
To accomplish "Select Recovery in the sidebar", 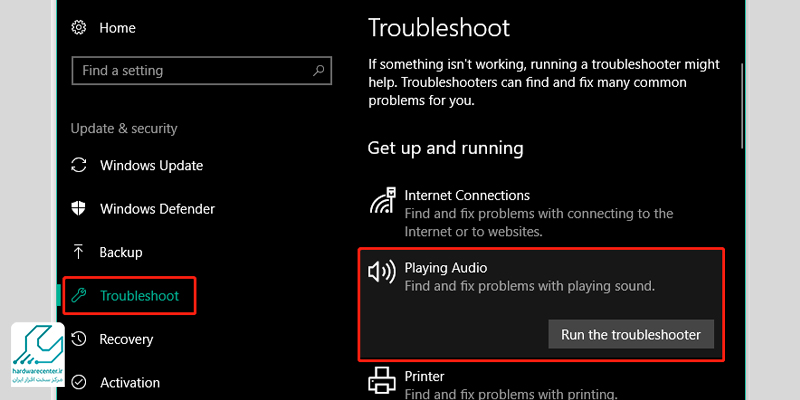I will pos(126,339).
